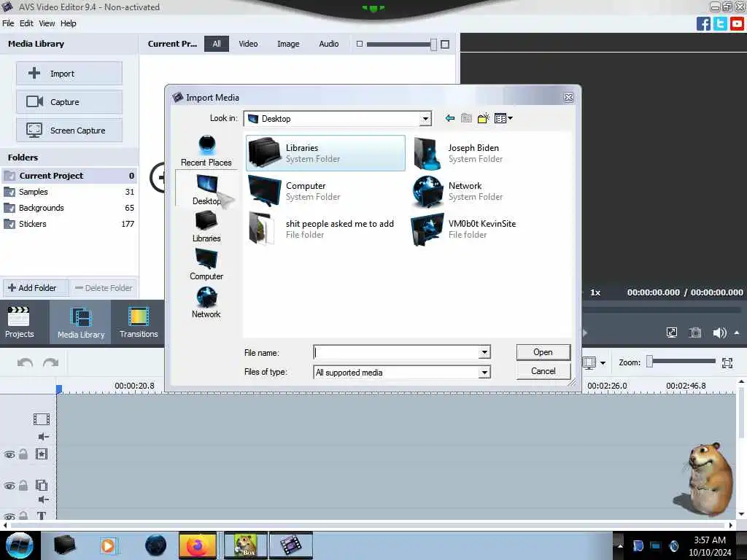Click the Redo arrow icon
The image size is (747, 560).
pyautogui.click(x=50, y=363)
